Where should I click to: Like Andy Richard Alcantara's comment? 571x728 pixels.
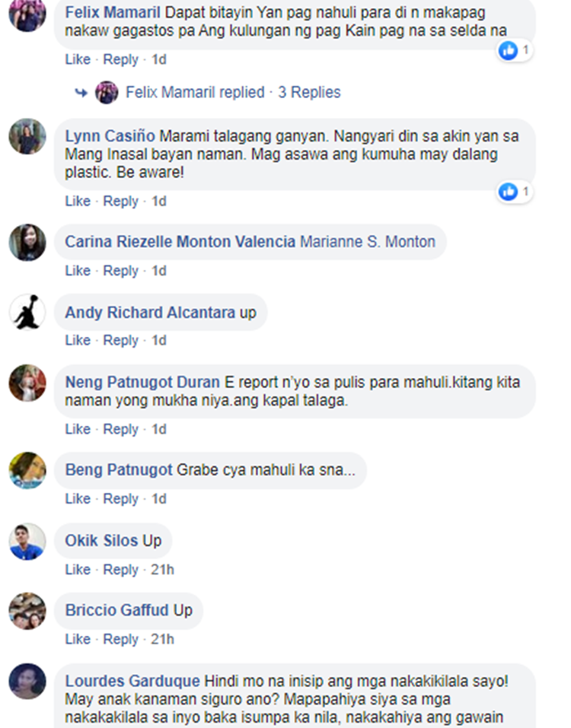[78, 340]
